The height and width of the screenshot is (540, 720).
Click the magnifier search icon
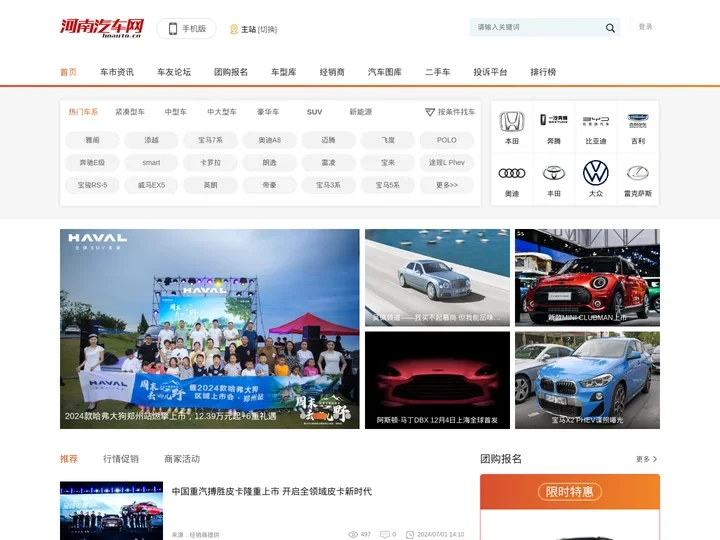point(610,28)
